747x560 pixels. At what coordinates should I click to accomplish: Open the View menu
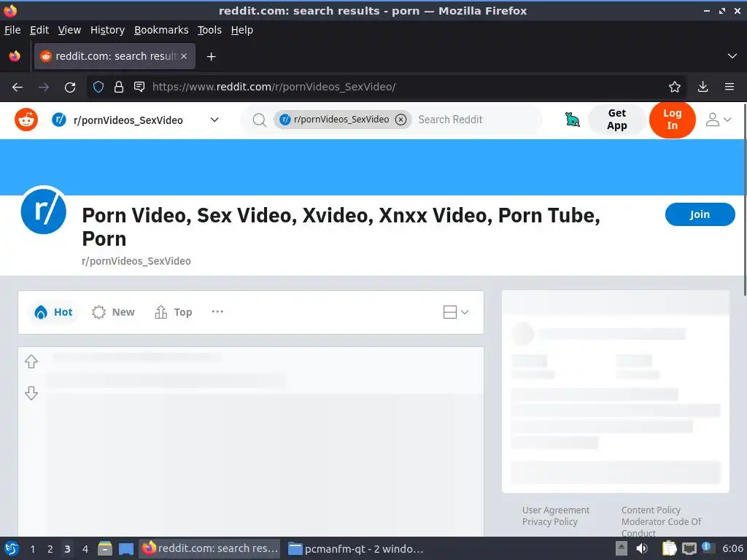click(69, 30)
